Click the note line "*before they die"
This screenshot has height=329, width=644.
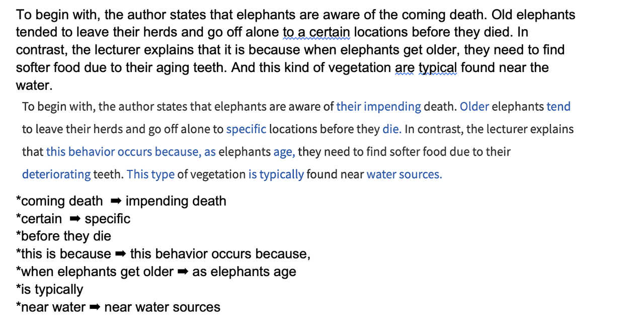[x=64, y=237]
